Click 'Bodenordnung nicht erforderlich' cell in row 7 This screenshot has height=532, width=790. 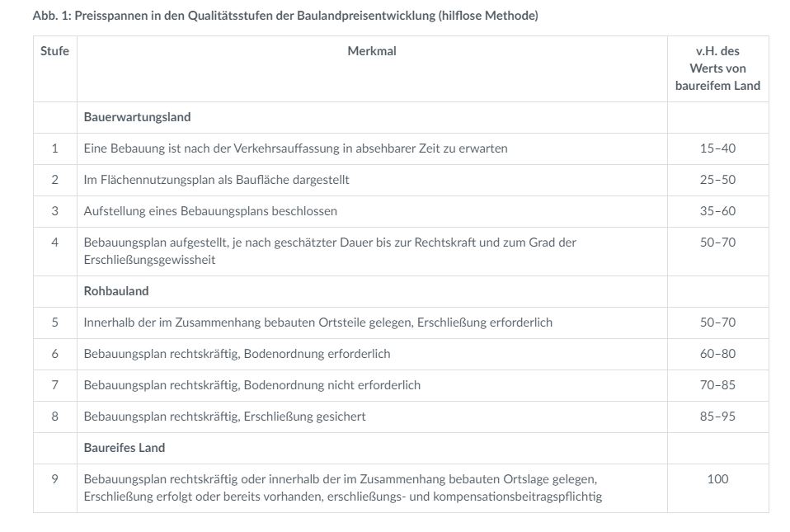tap(252, 385)
